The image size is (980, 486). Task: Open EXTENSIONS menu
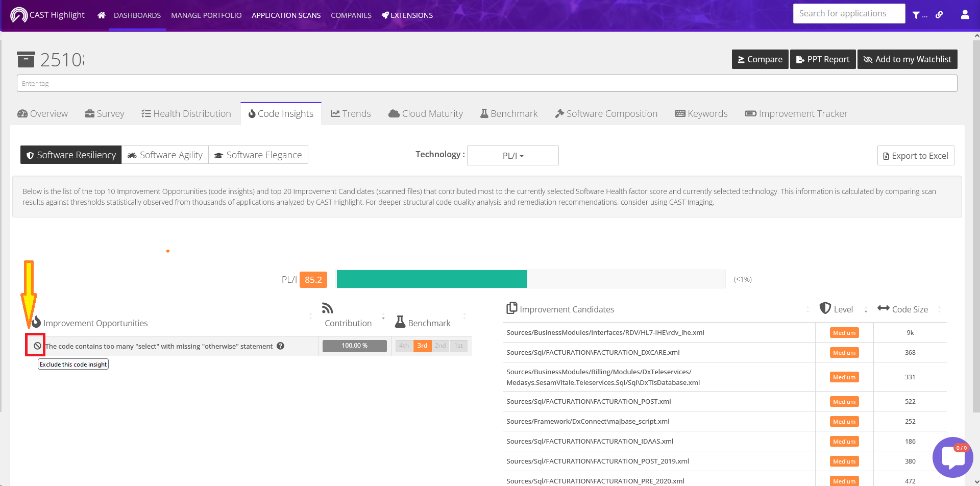[x=407, y=15]
